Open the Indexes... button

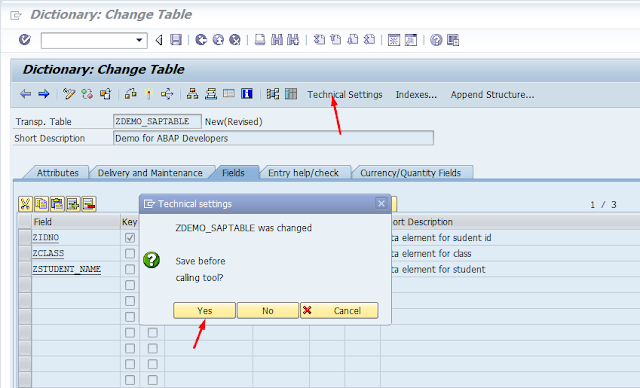[416, 95]
